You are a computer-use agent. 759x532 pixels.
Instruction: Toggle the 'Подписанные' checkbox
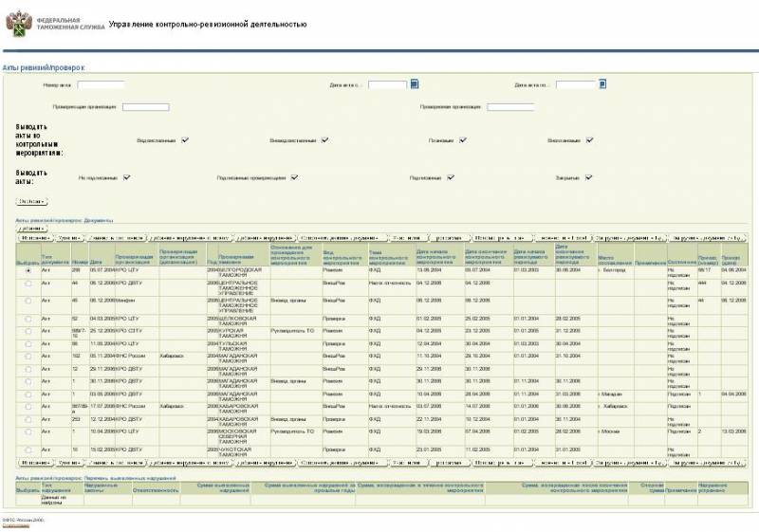click(451, 177)
